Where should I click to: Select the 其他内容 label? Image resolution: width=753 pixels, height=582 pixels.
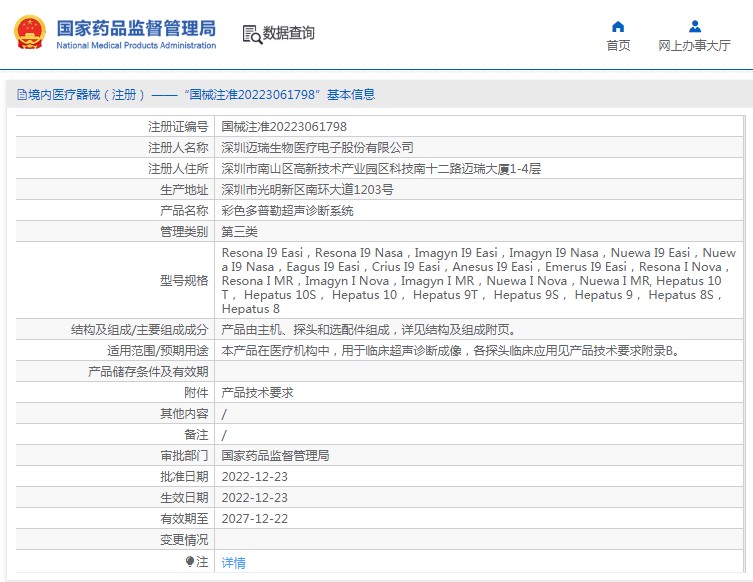pyautogui.click(x=184, y=414)
